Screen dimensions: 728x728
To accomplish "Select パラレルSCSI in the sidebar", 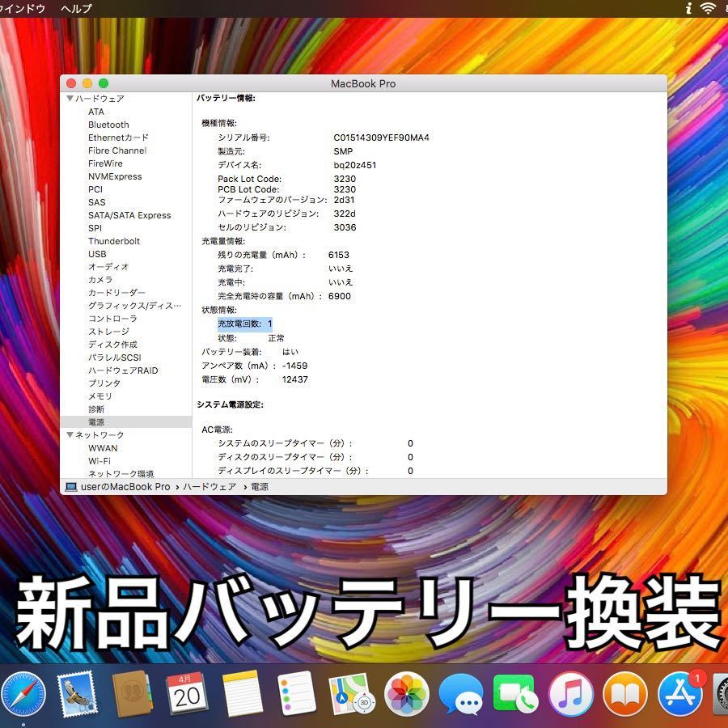I will click(114, 358).
